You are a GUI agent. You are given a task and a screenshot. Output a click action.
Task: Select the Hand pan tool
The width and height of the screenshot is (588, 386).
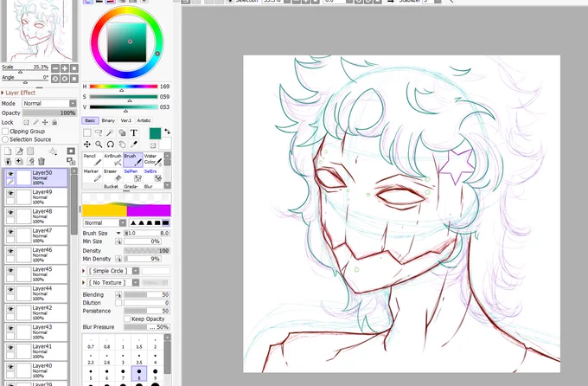point(122,145)
